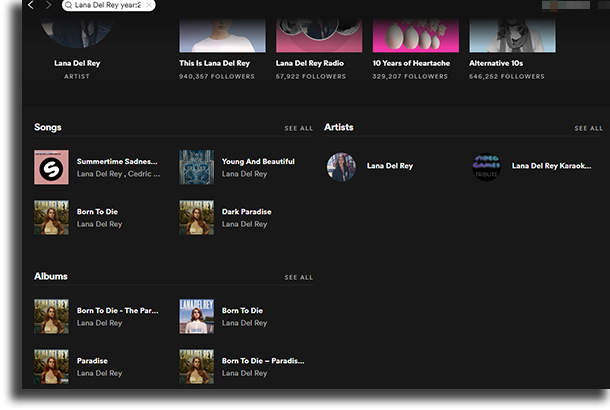Go back with the left arrow

[x=31, y=5]
